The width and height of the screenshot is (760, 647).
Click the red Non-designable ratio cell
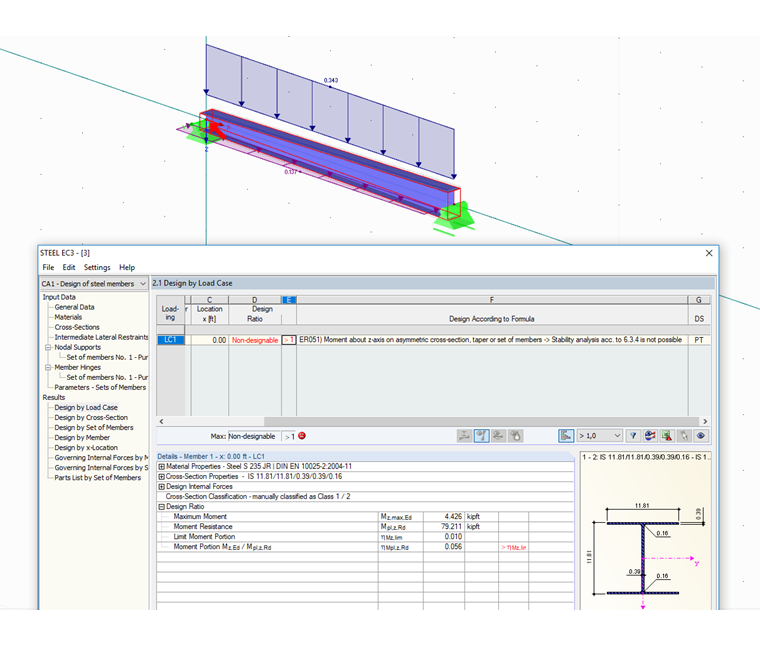point(255,340)
